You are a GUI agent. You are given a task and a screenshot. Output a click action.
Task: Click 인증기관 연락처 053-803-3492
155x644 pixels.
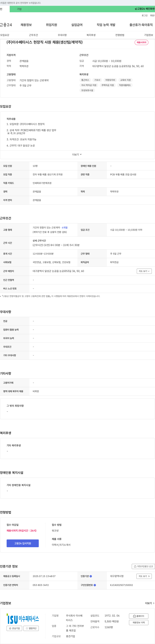click(41, 585)
